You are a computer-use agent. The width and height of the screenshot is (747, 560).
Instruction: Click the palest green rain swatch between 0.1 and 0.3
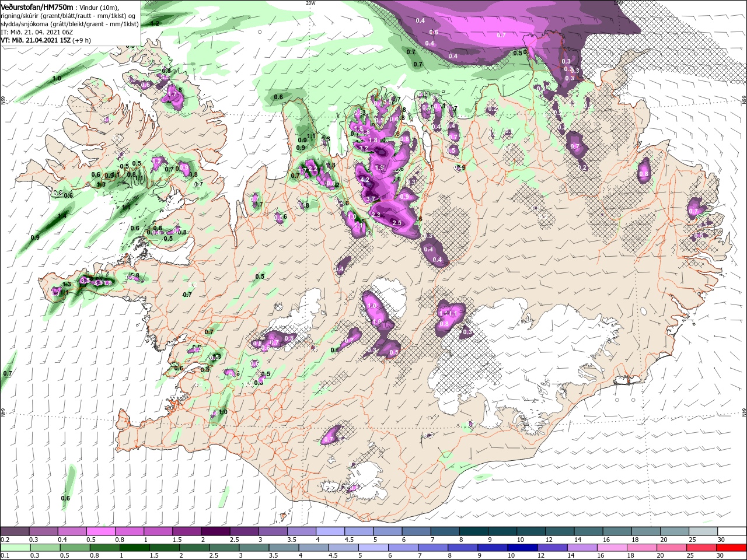[x=16, y=547]
